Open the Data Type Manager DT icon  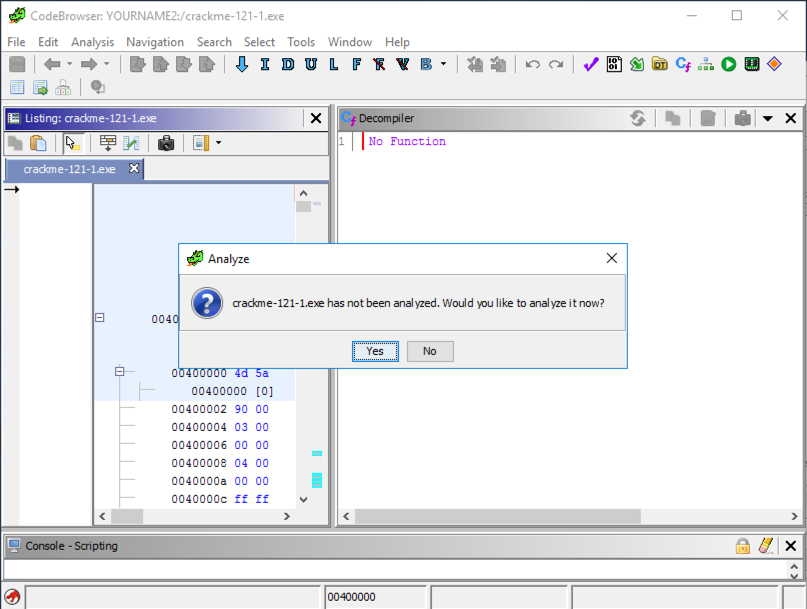coord(660,64)
